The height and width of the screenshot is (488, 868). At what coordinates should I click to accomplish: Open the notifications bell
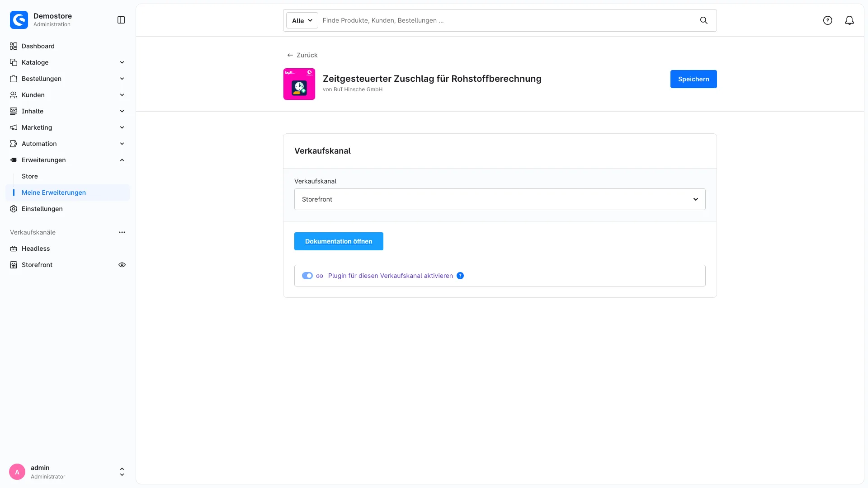849,20
